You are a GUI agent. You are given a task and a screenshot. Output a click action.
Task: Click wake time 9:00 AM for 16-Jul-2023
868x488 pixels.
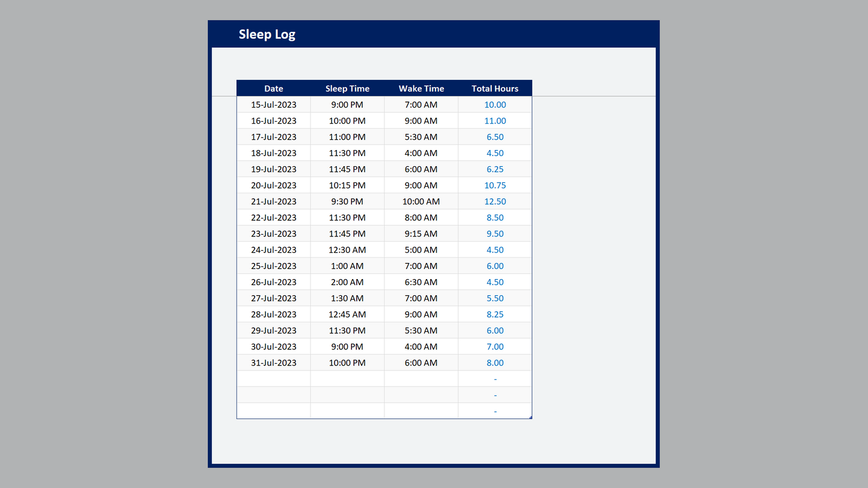421,121
